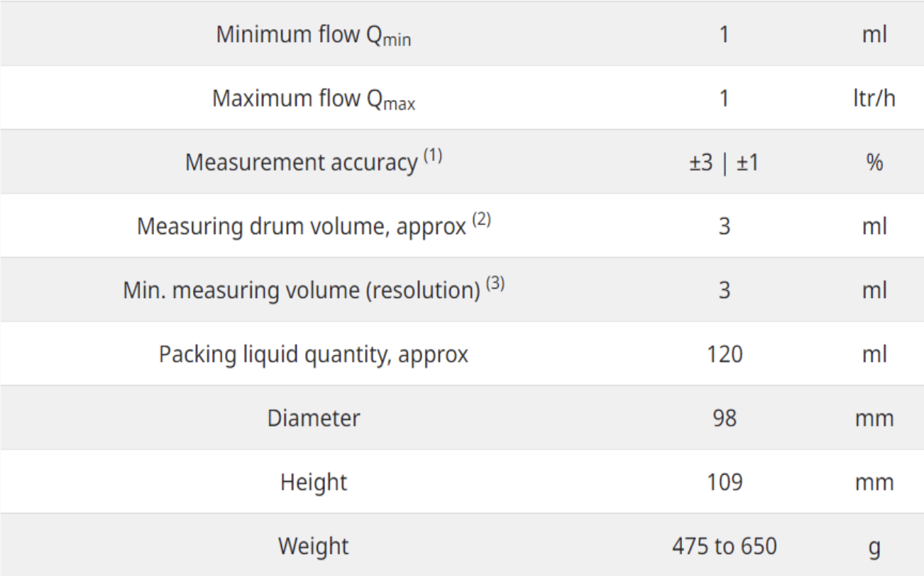Click the packing liquid value "120"
924x576 pixels.
pos(724,354)
